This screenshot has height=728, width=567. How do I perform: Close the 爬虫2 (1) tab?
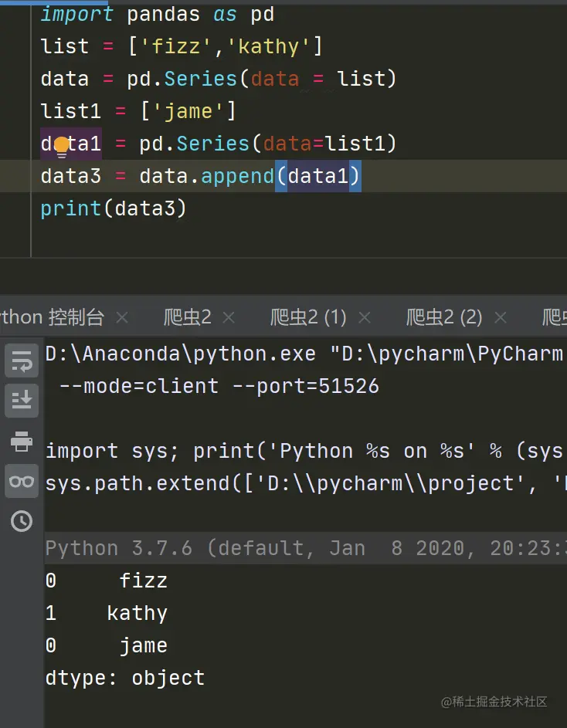(x=365, y=317)
